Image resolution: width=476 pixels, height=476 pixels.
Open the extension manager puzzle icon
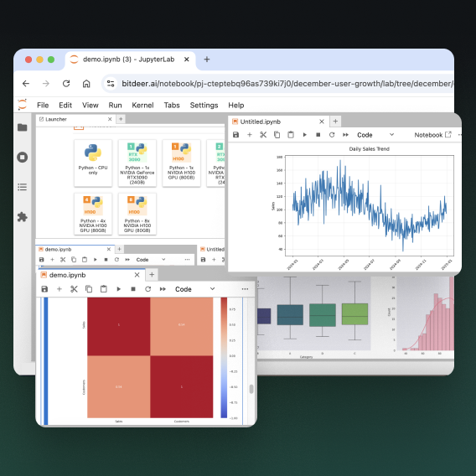tap(22, 217)
